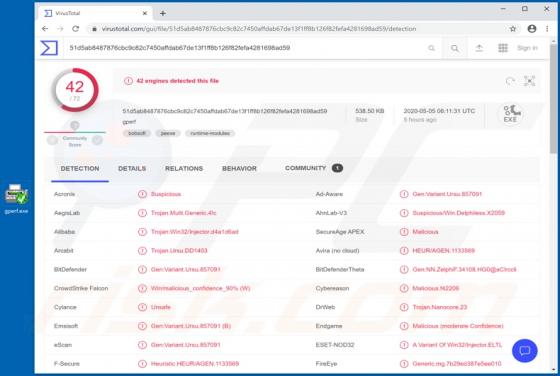Open the BEHAVIOR tab
The image size is (560, 376).
click(239, 169)
